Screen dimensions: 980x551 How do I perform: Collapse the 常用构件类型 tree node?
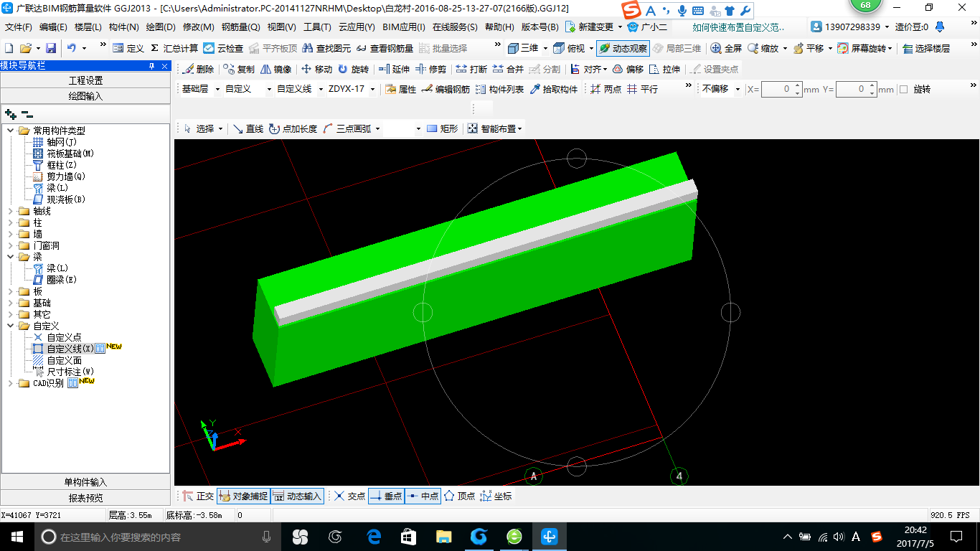(x=11, y=131)
